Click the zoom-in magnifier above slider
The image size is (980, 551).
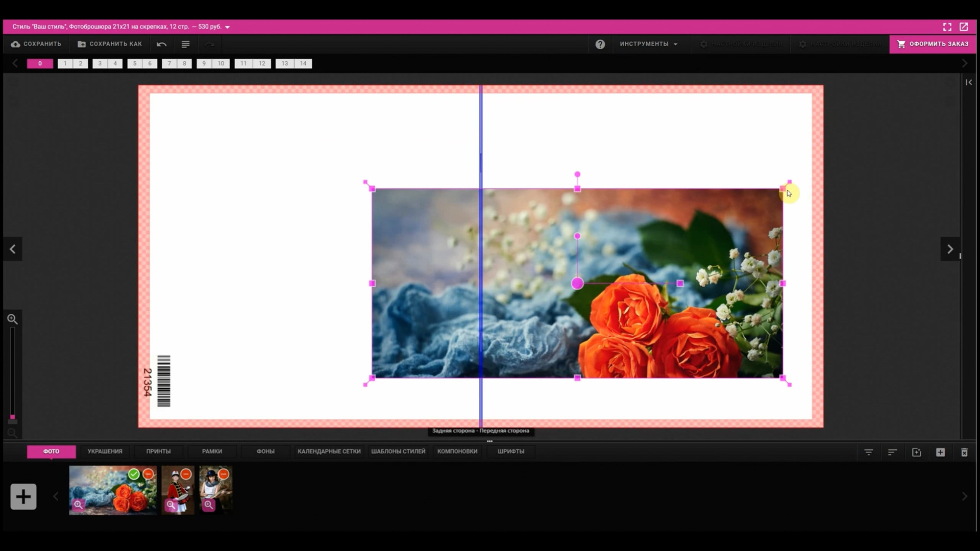point(13,319)
